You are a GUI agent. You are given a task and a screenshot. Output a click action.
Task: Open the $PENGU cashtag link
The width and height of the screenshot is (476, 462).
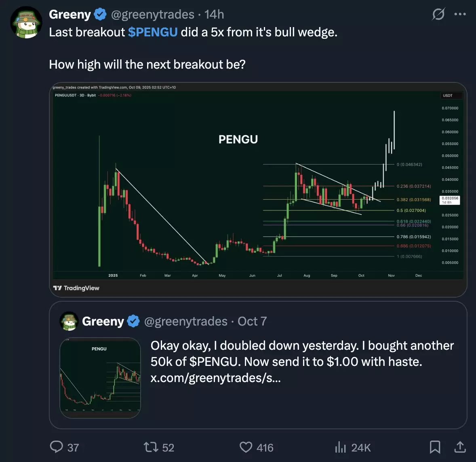[x=153, y=32]
